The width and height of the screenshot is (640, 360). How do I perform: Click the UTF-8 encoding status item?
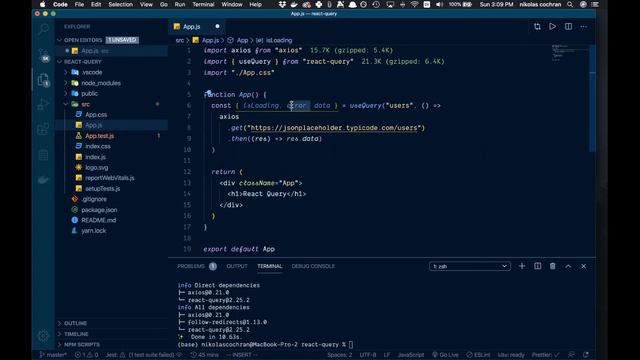click(368, 355)
